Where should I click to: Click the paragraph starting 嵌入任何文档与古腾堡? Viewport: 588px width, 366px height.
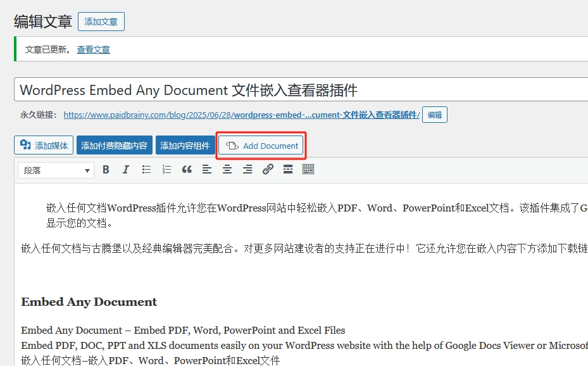[x=304, y=248]
